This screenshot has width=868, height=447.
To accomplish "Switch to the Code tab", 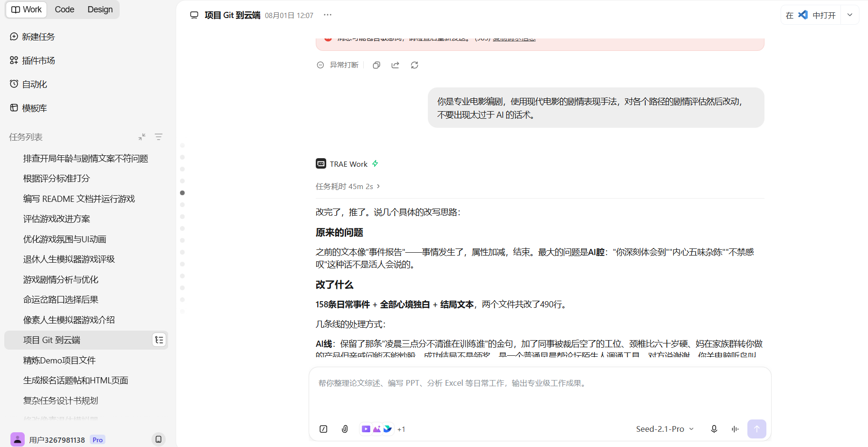I will 65,10.
